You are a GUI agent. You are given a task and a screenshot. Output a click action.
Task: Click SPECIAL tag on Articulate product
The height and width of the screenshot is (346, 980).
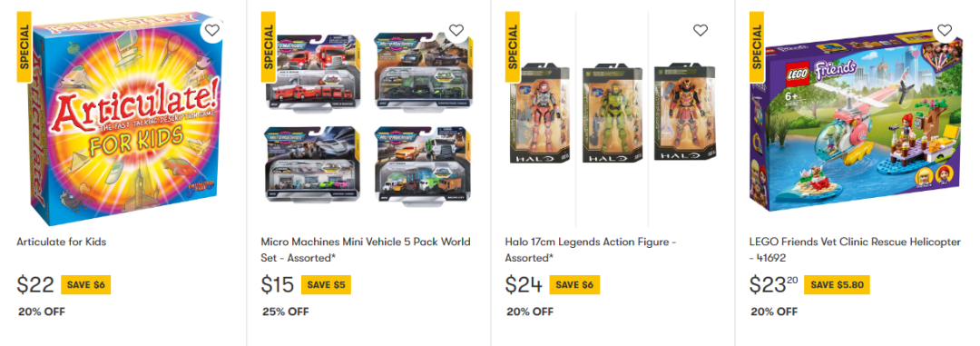pyautogui.click(x=24, y=47)
